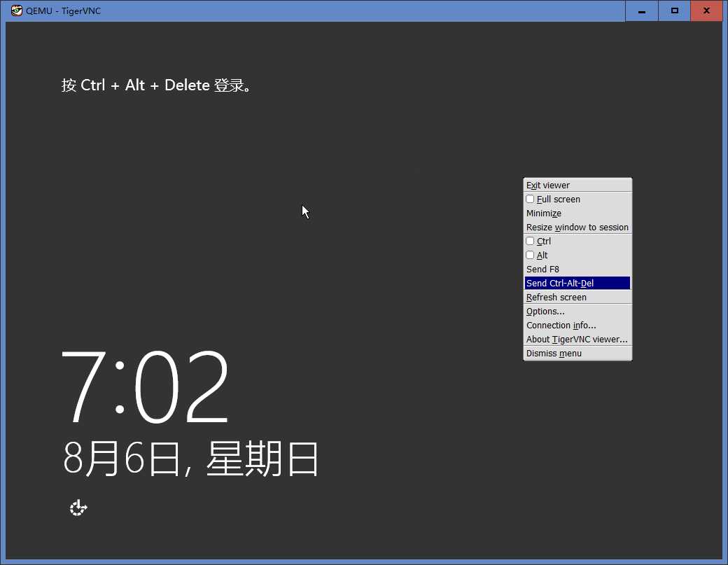Minimize the TigerVNC window
This screenshot has width=728, height=565.
[x=642, y=11]
